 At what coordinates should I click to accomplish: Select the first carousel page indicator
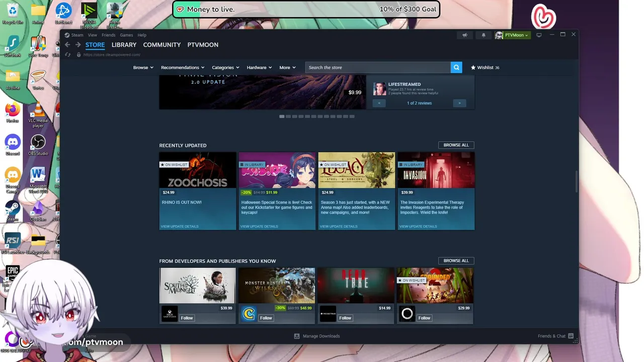[x=282, y=116]
